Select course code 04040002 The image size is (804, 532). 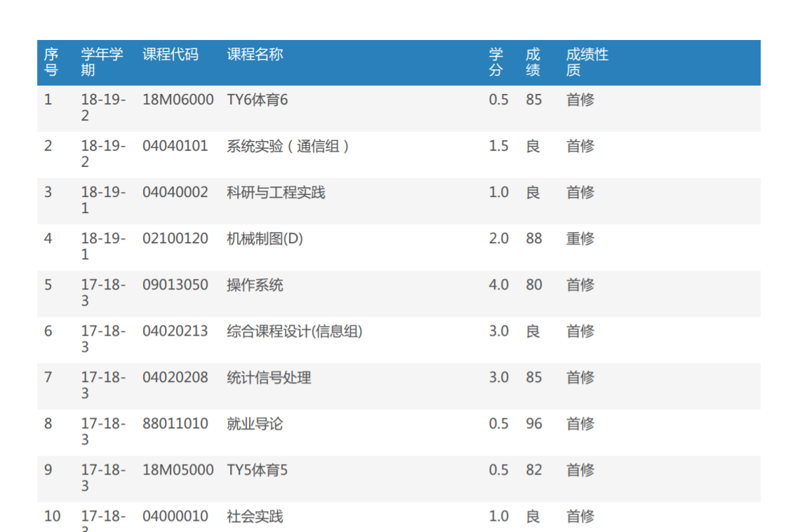(x=175, y=192)
